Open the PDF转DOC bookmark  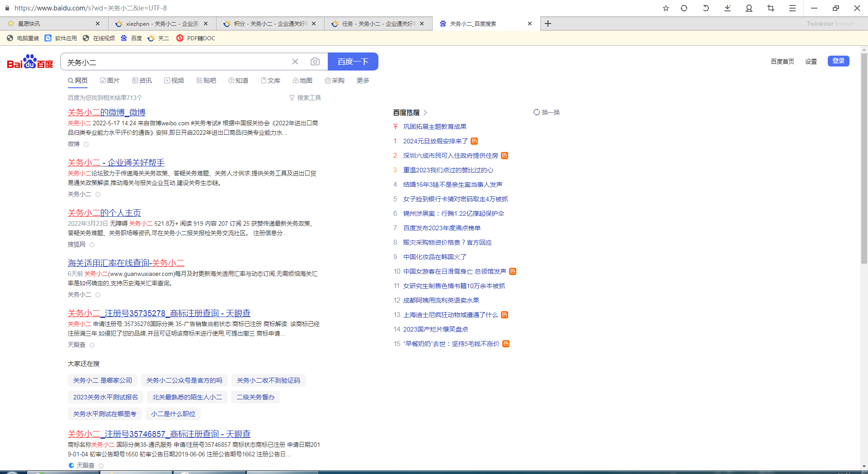click(196, 38)
